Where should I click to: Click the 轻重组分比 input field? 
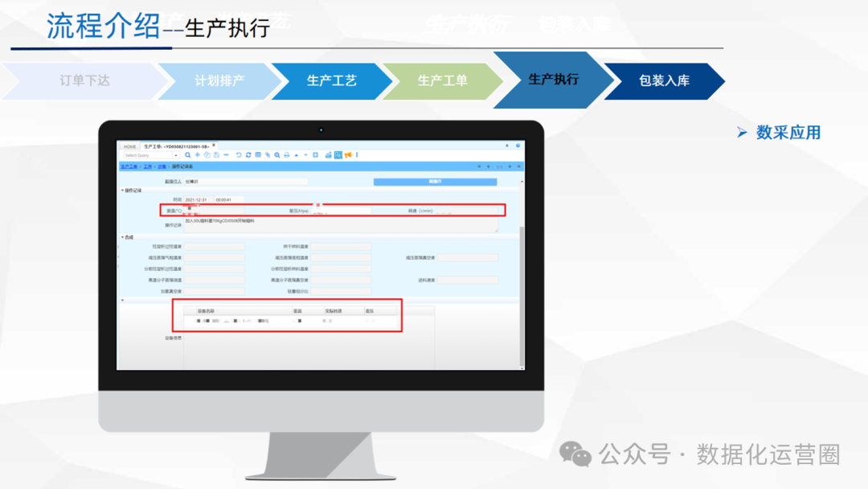pos(341,291)
